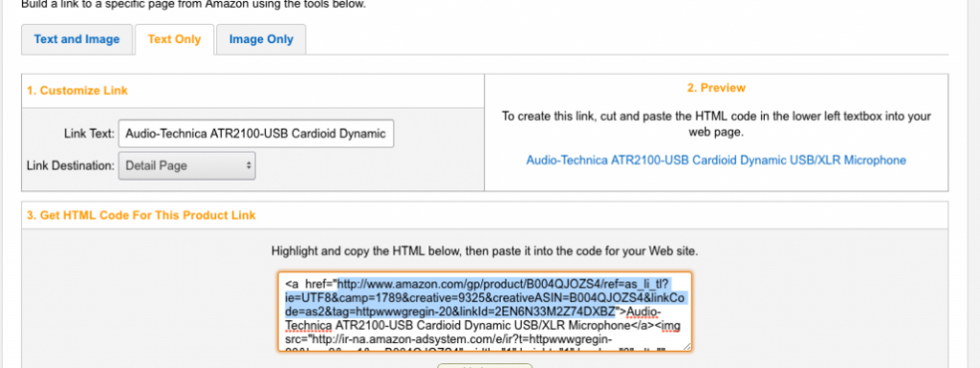Open the Image Only tab
The height and width of the screenshot is (368, 980).
click(261, 39)
